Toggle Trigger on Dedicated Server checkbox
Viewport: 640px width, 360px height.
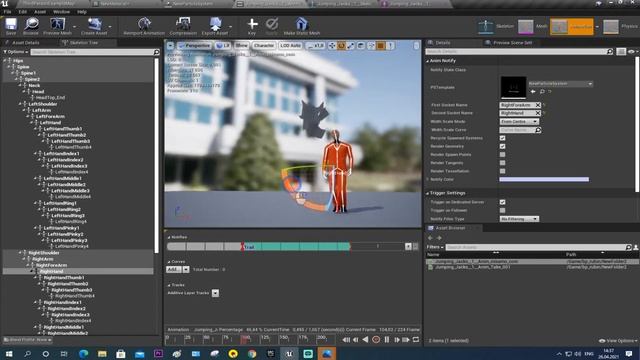point(502,202)
